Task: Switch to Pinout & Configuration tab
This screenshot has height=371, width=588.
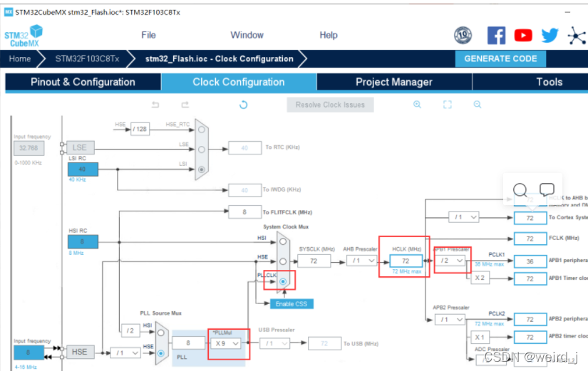Action: point(83,82)
